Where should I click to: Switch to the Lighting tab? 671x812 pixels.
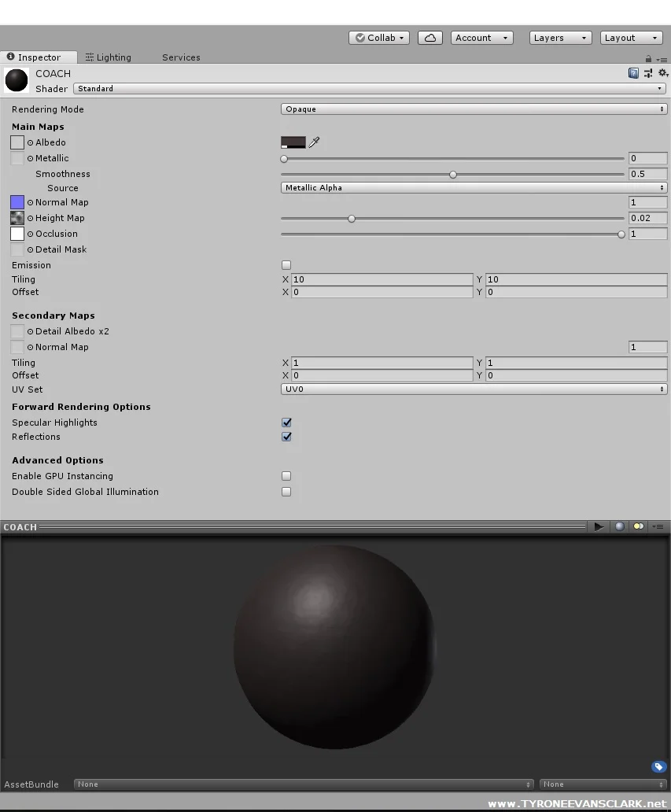coord(108,57)
